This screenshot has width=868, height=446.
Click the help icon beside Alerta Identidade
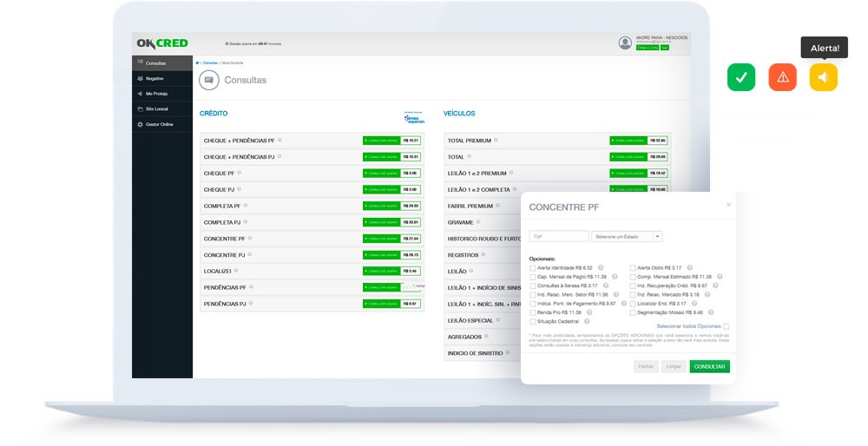tap(601, 268)
